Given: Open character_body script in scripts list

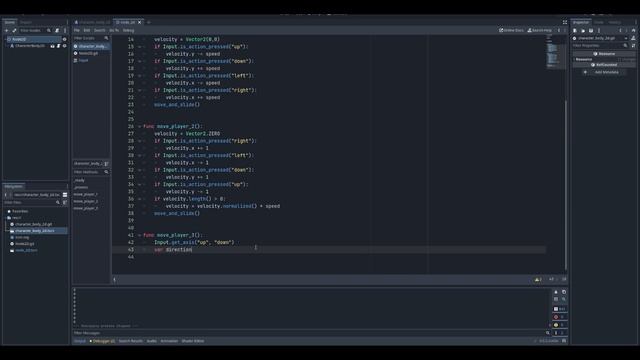Looking at the screenshot, I should click(91, 47).
